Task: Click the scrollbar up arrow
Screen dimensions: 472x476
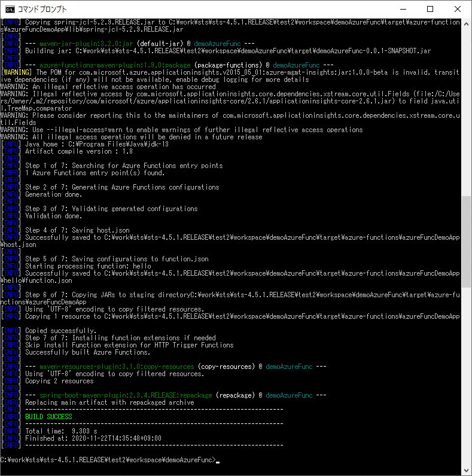Action: pyautogui.click(x=466, y=23)
